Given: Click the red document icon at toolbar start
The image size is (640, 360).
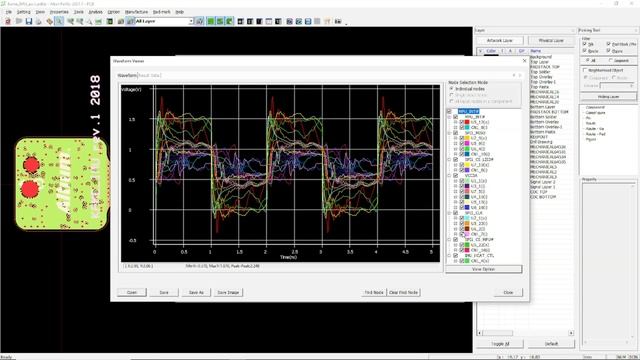Looking at the screenshot, I should 8,21.
